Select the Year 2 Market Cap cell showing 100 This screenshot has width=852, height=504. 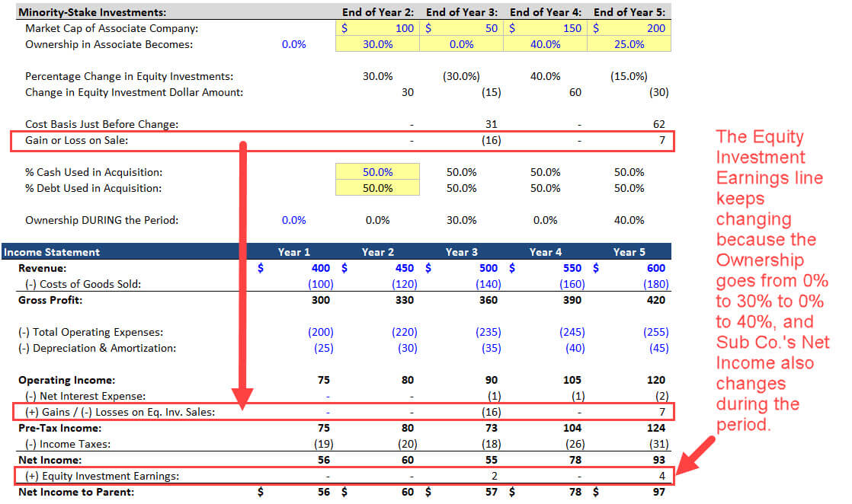[377, 28]
